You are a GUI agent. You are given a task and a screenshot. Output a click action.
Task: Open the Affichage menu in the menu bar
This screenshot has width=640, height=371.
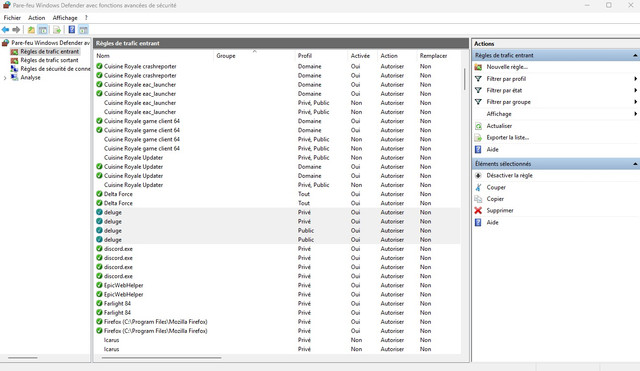[x=65, y=18]
